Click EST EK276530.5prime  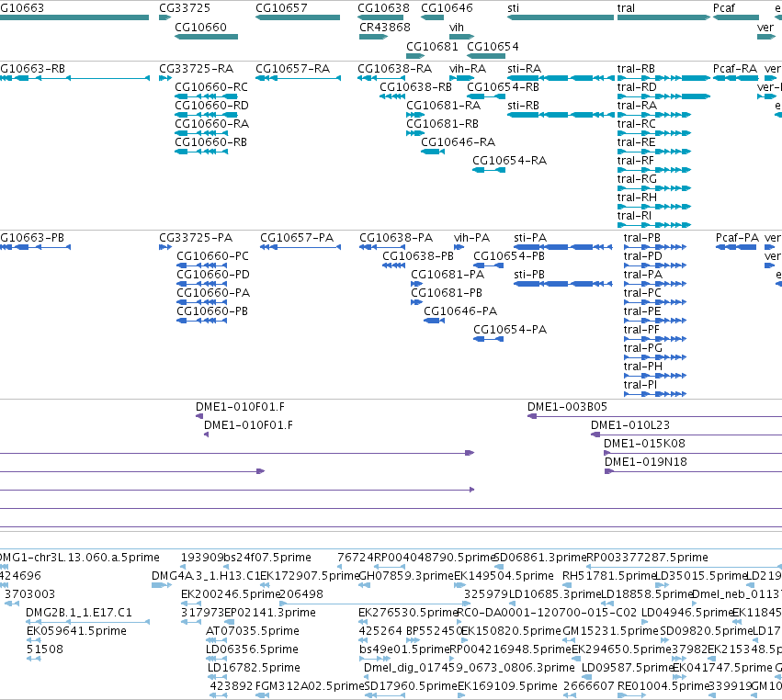click(408, 612)
